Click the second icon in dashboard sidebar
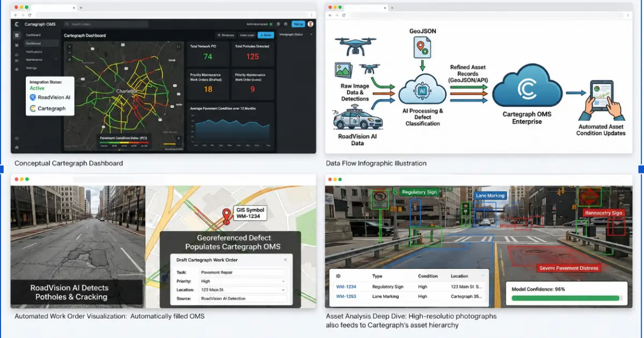 pyautogui.click(x=17, y=45)
